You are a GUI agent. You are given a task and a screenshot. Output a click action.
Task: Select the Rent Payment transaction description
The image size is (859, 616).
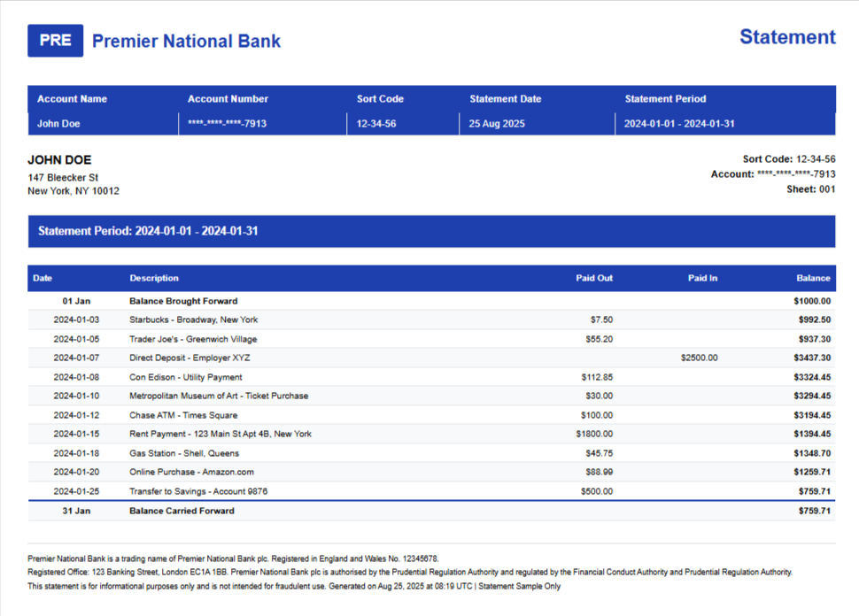pos(221,434)
